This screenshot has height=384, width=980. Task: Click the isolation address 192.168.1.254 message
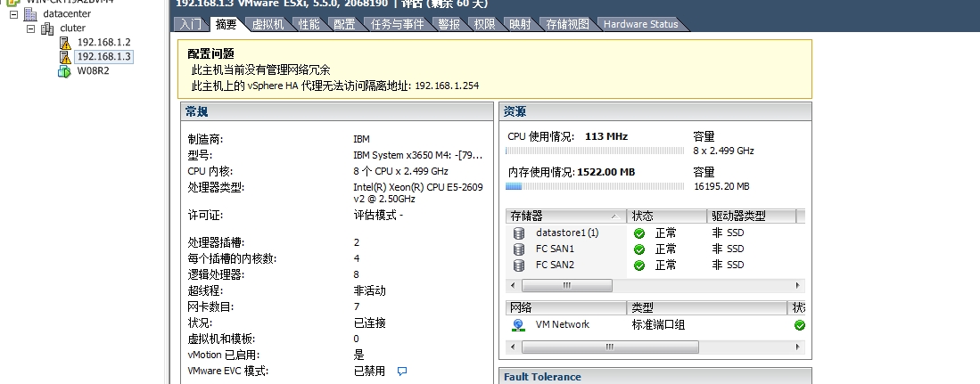[335, 86]
